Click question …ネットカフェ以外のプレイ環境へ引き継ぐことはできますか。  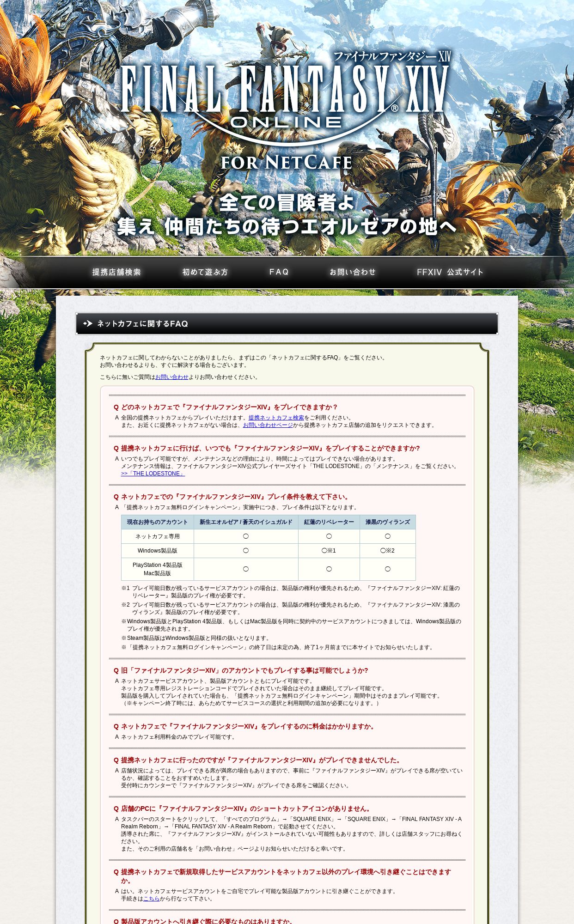coord(286,876)
